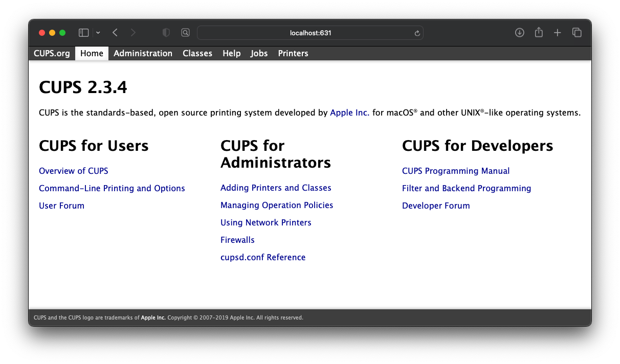This screenshot has height=364, width=620.
Task: Open the CUPS Programming Manual link
Action: (x=456, y=171)
